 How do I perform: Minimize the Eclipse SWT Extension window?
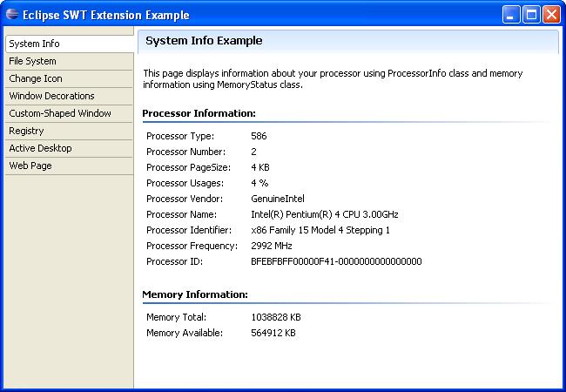pos(511,15)
